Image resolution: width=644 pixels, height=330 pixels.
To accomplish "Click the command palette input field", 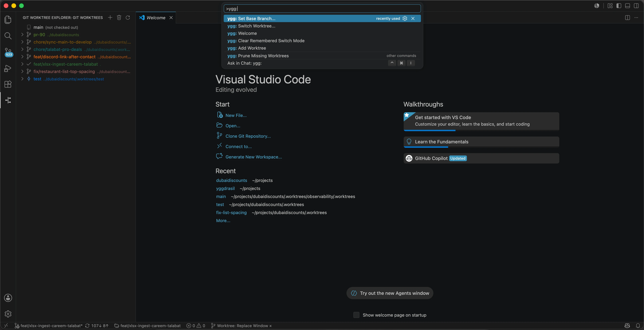I will 322,9.
